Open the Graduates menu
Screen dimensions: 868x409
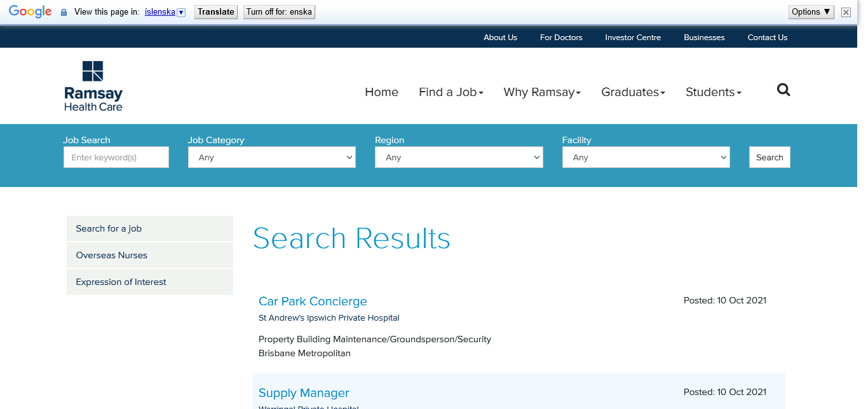[633, 92]
